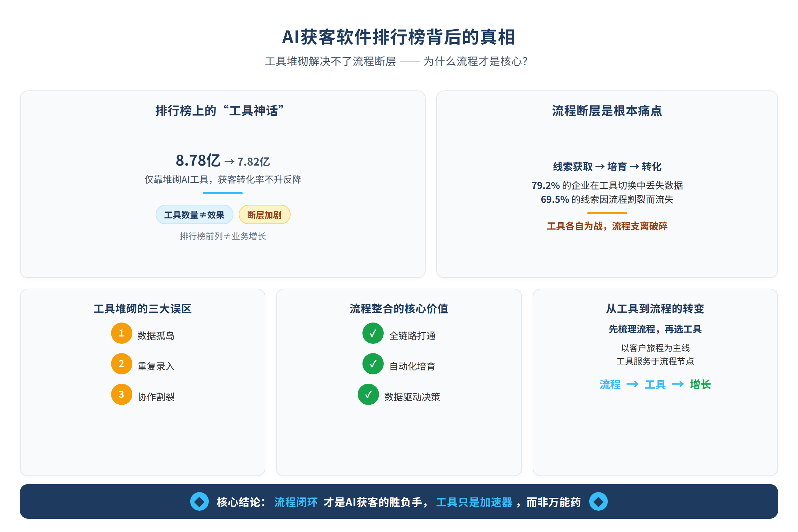Click the blue word 工具 in the flow
Image resolution: width=798 pixels, height=532 pixels.
pos(655,384)
